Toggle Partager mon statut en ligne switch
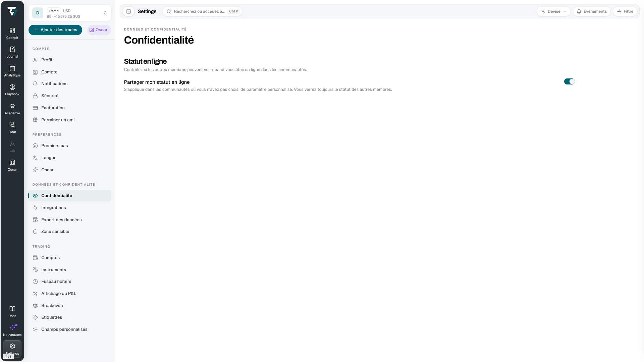644x362 pixels. [x=569, y=81]
